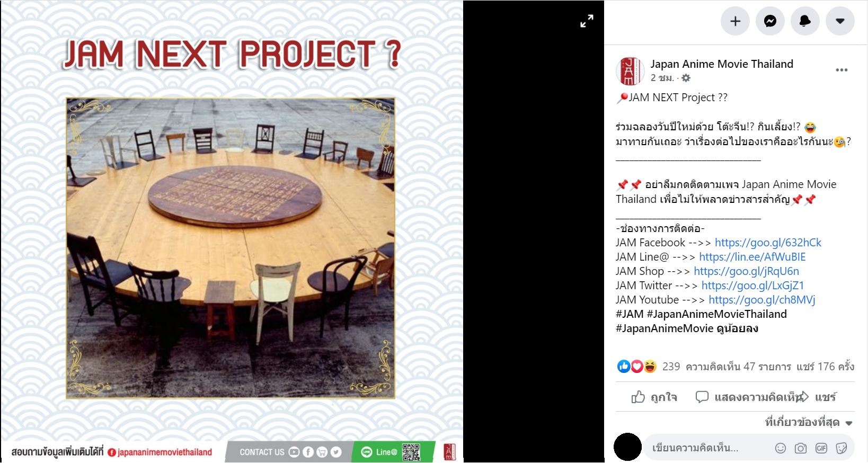Screen dimensions: 868x463
Task: Insert an emoji in comment
Action: click(x=781, y=448)
